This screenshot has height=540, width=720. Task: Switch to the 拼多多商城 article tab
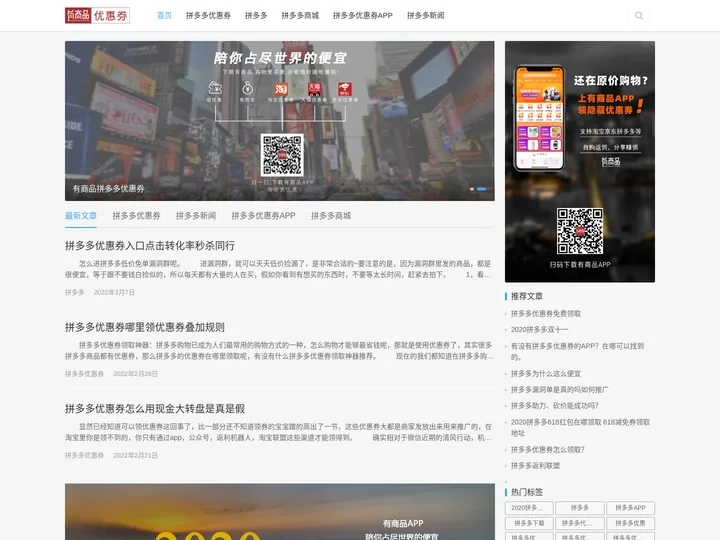click(x=331, y=216)
